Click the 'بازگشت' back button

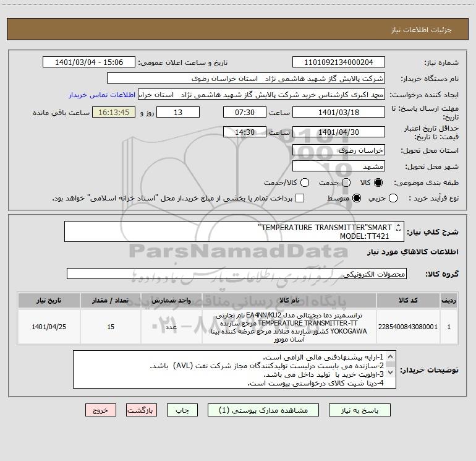(x=142, y=410)
